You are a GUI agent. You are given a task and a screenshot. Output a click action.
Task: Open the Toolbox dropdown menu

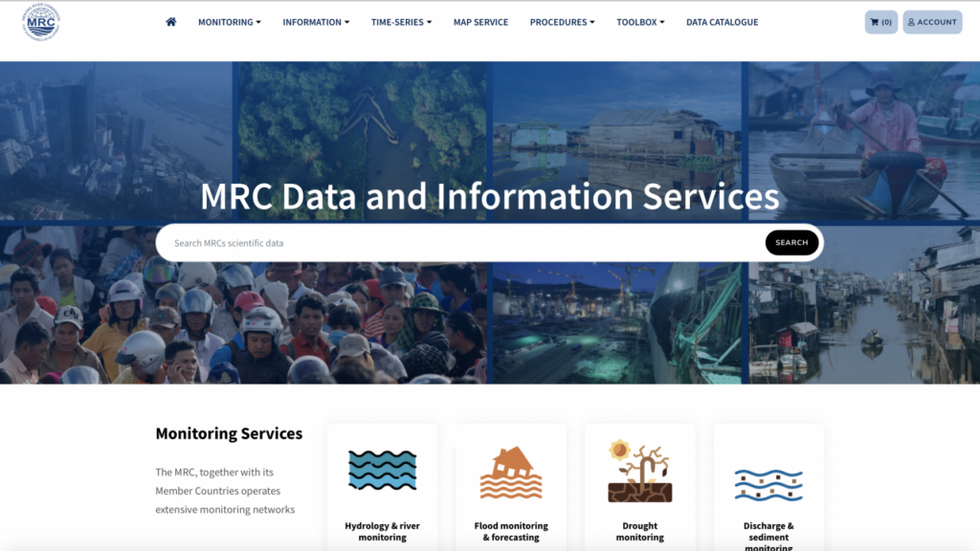coord(640,22)
